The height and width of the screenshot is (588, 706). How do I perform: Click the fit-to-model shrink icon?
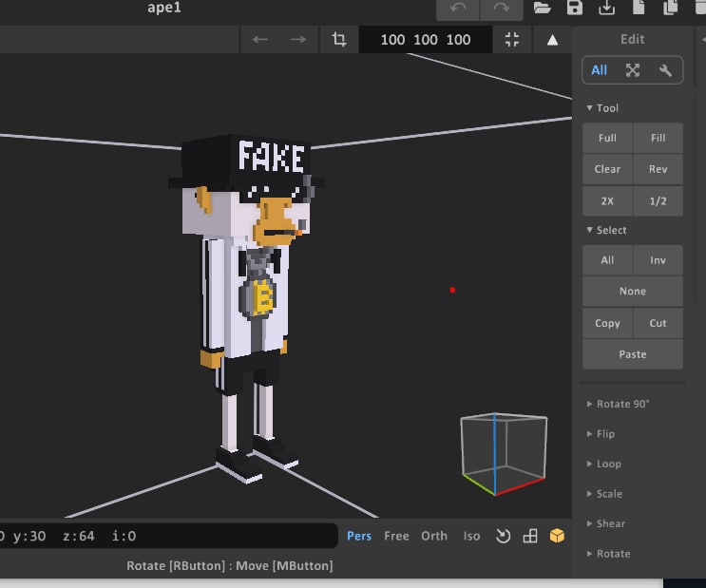coord(512,40)
